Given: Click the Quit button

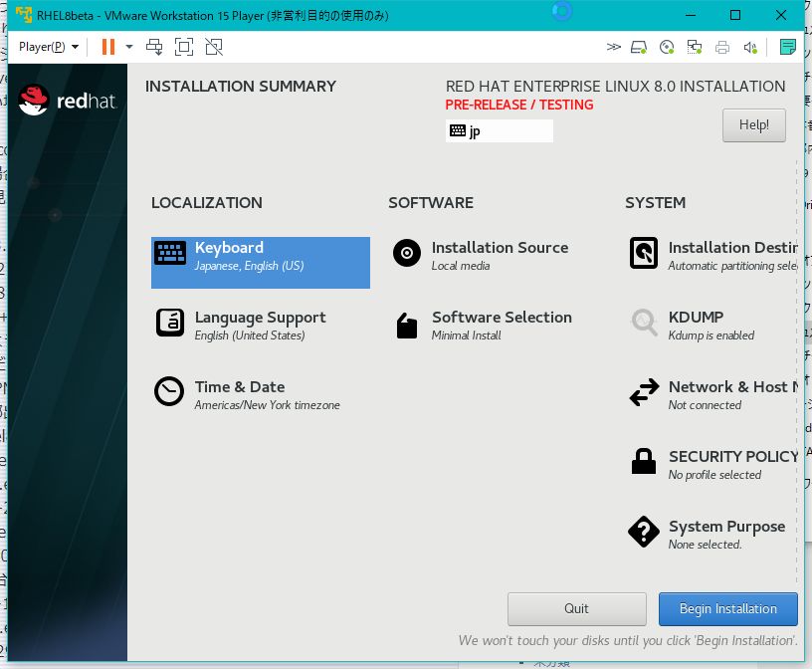Looking at the screenshot, I should 577,609.
